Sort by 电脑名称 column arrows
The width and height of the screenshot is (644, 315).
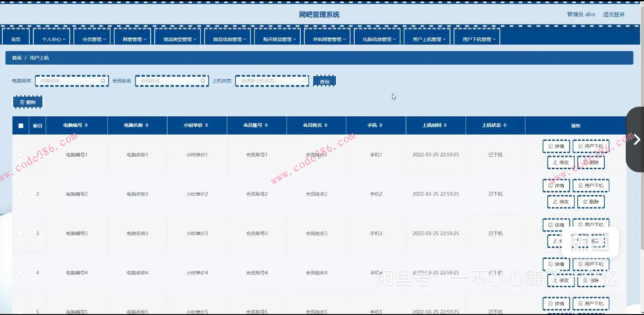[x=147, y=125]
